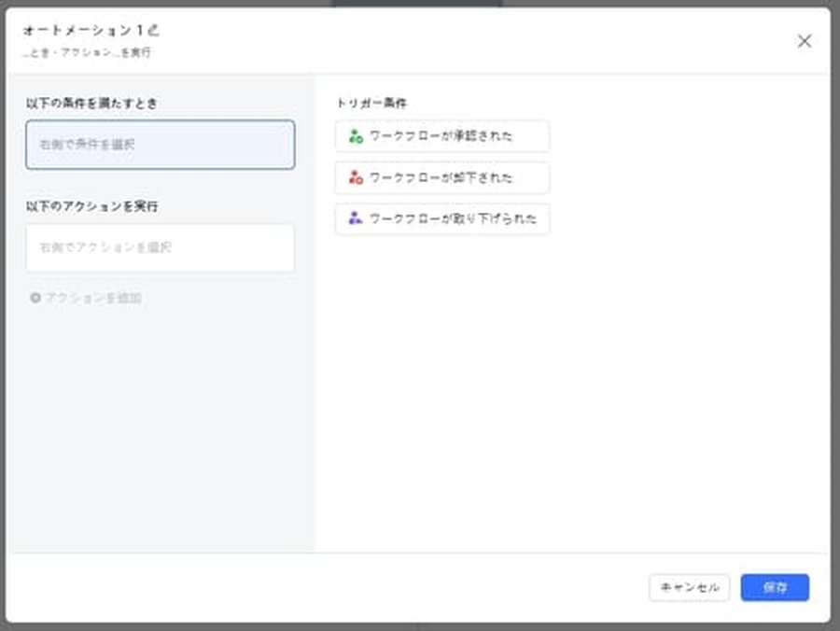Viewport: 840px width, 631px height.
Task: Enable the ワークフローが承認された trigger condition
Action: coord(441,136)
